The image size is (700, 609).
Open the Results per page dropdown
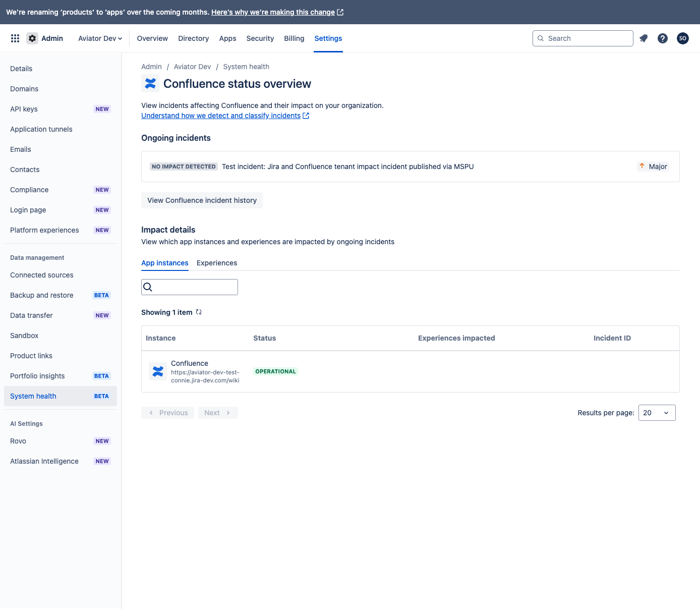657,413
